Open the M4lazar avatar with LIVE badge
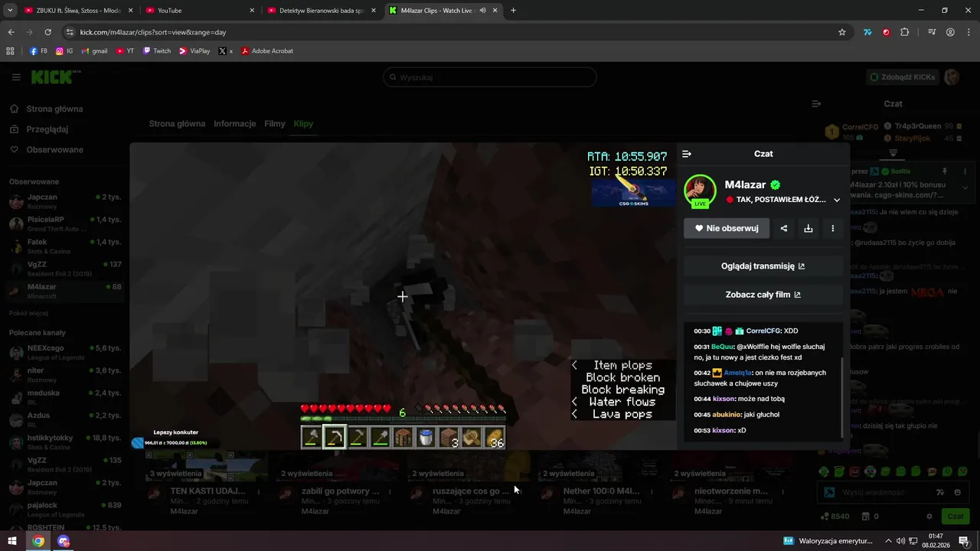 click(700, 191)
